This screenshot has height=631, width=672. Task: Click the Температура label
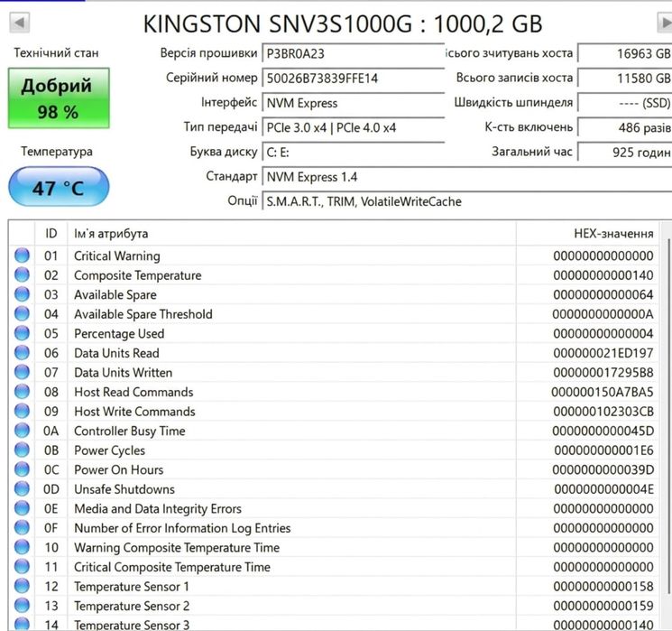tap(57, 152)
